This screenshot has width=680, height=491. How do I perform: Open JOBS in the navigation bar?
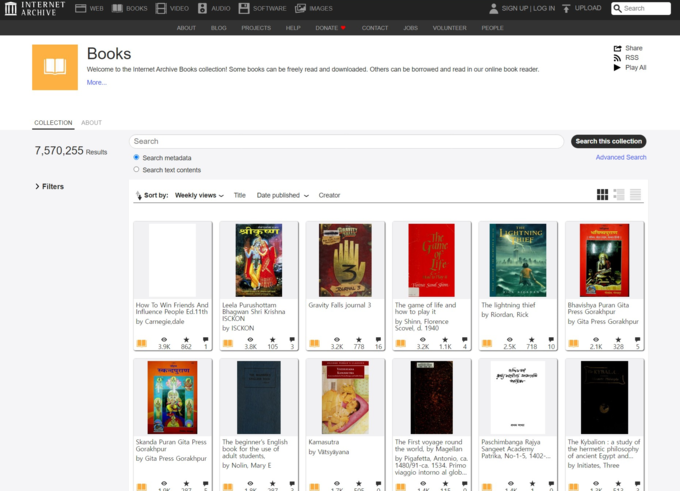coord(410,28)
